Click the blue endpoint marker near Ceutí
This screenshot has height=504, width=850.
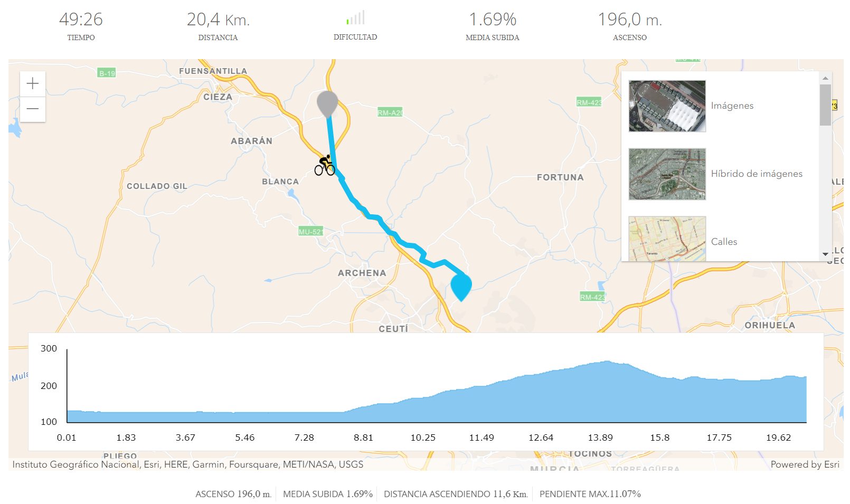coord(461,285)
